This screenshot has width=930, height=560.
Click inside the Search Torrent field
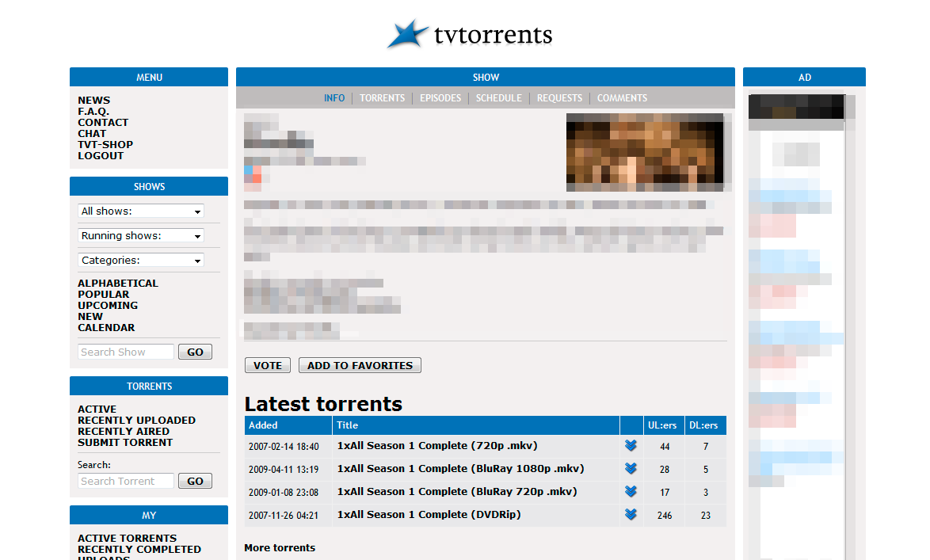point(125,480)
